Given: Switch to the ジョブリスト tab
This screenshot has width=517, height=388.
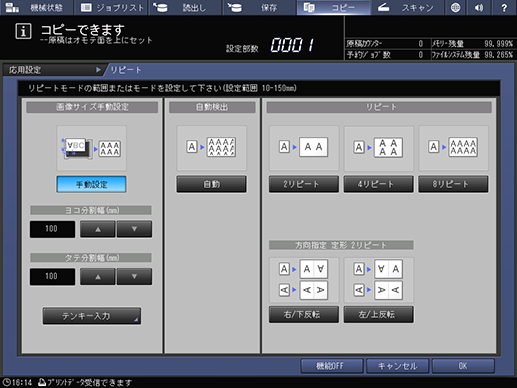Looking at the screenshot, I should 111,7.
